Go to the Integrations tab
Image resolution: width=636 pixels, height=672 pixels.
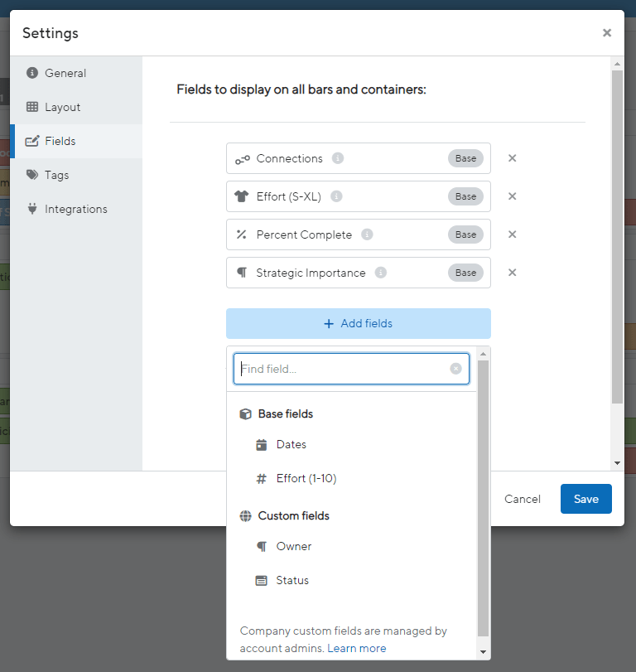pyautogui.click(x=76, y=209)
